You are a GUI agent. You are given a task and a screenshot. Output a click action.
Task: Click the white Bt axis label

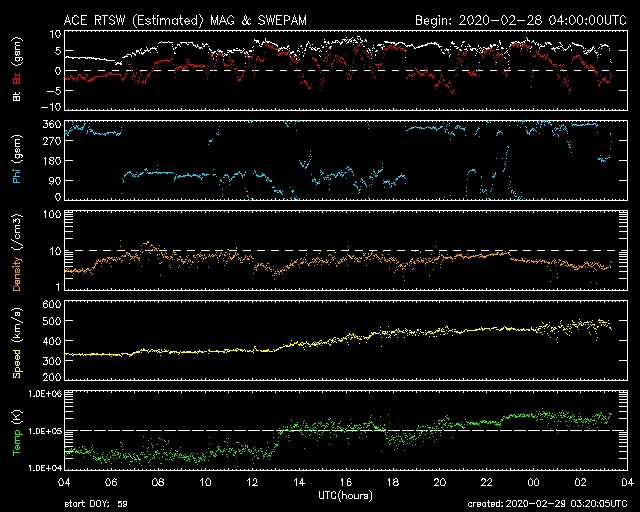(x=17, y=96)
